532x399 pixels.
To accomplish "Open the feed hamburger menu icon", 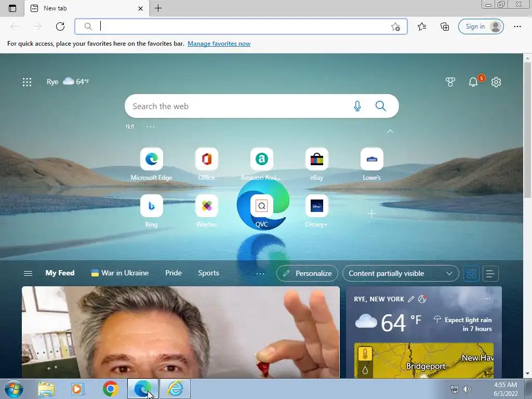I will click(x=28, y=273).
